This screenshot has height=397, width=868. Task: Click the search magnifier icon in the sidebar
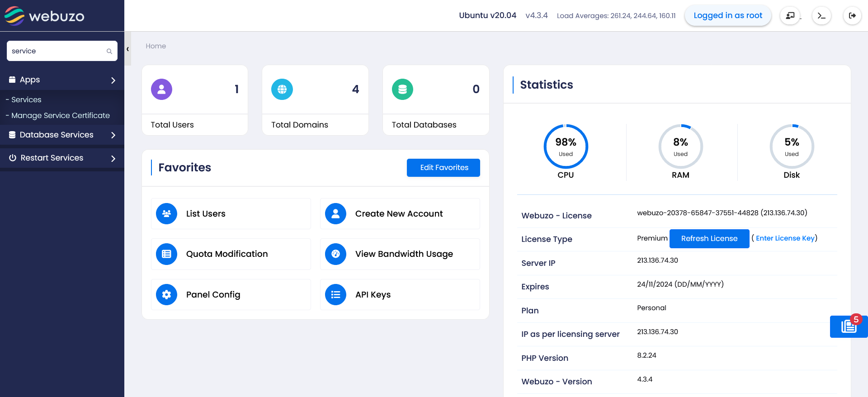click(109, 52)
